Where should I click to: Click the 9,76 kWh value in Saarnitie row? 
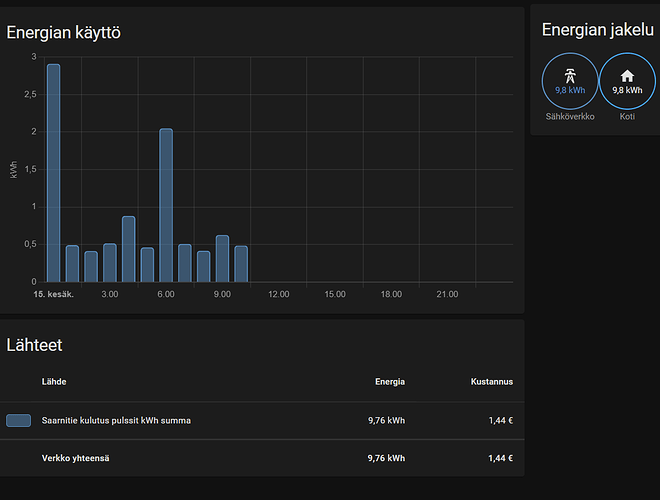[386, 420]
